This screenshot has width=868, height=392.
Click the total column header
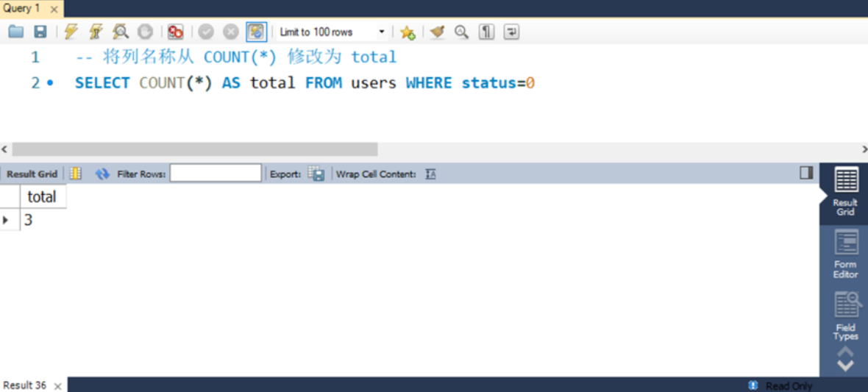click(43, 196)
